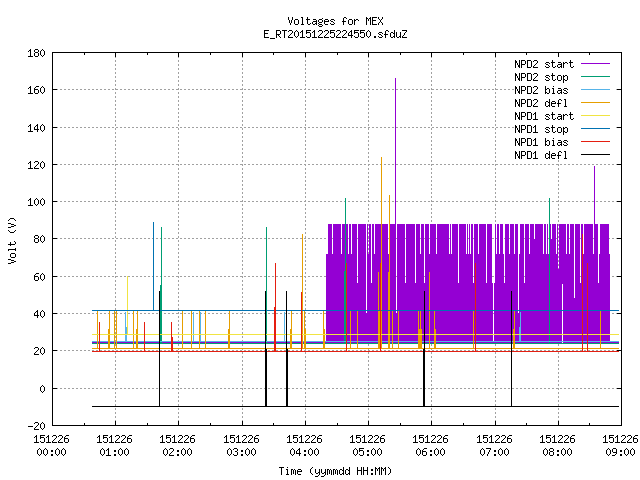
Task: Click the purple NPD2 start legend line
Action: tap(595, 64)
